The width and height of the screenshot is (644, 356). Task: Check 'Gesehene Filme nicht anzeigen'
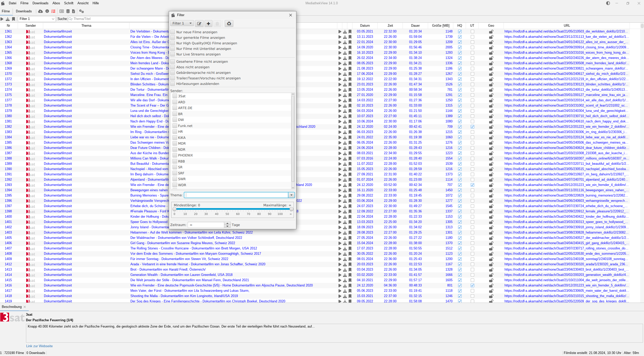coord(173,61)
